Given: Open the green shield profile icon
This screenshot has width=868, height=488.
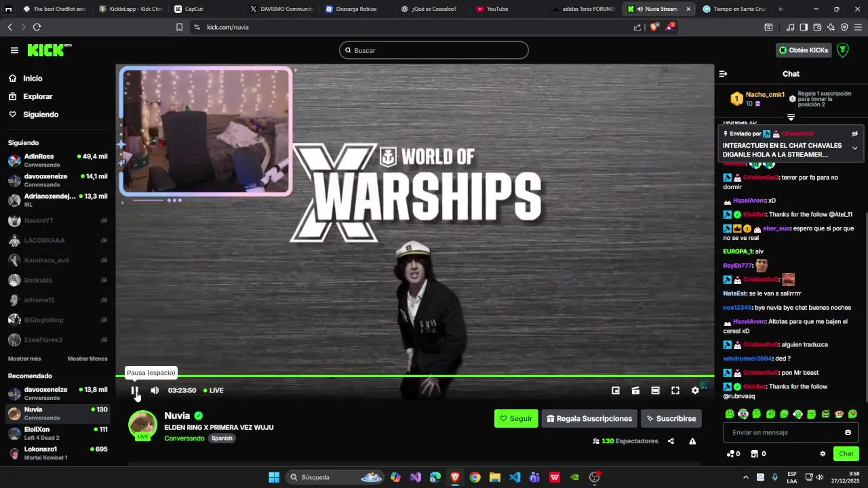Looking at the screenshot, I should tap(842, 50).
